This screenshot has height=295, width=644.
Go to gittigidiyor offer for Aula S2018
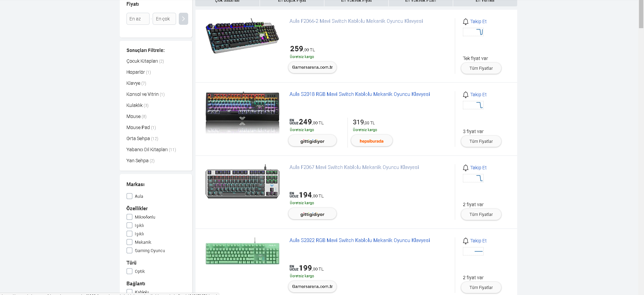(x=312, y=141)
